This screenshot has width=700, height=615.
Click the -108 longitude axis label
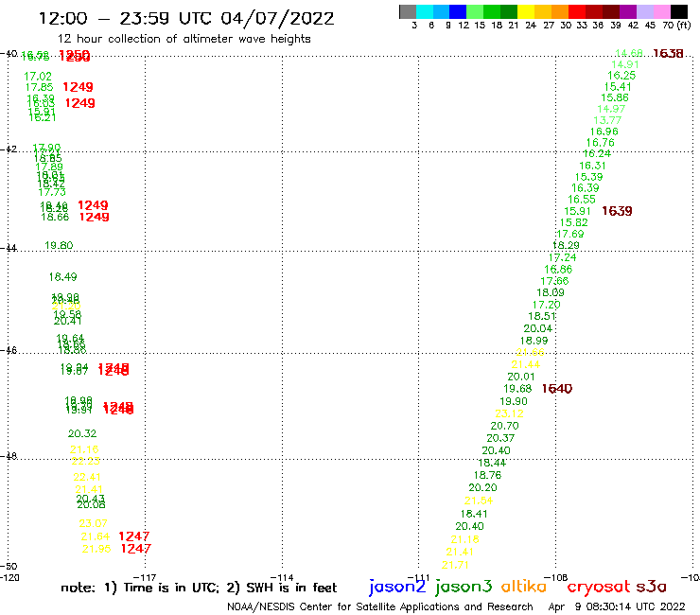pos(556,577)
